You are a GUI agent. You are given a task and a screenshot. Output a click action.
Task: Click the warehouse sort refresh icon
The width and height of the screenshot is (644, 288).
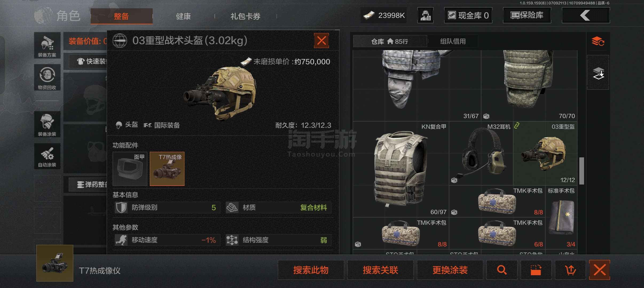[x=598, y=42]
